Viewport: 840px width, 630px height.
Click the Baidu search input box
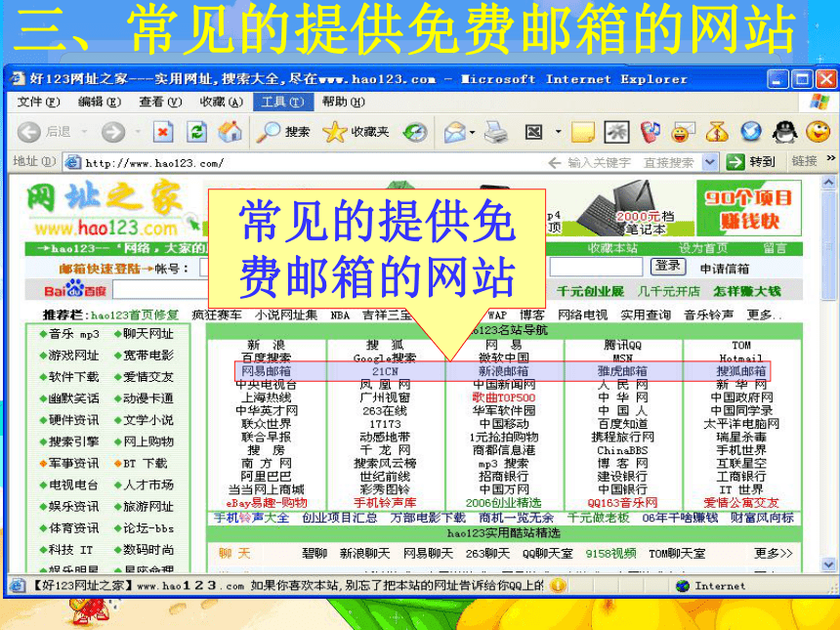point(161,290)
